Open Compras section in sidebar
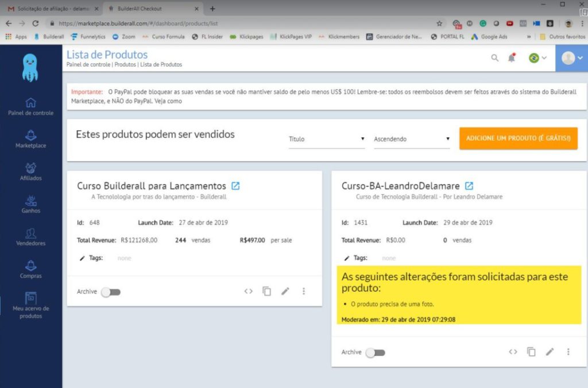The height and width of the screenshot is (388, 588). tap(31, 270)
